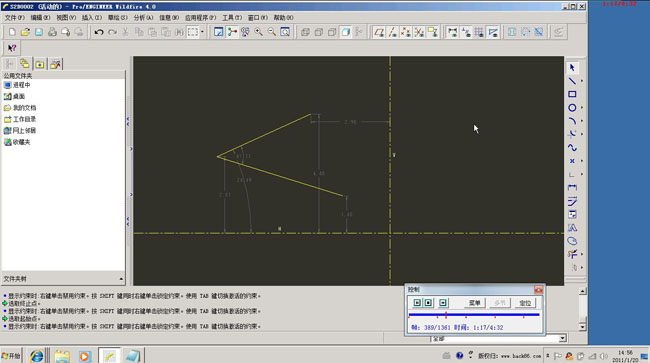Click the 菜单 button in the control panel
This screenshot has width=650, height=363.
(x=474, y=303)
